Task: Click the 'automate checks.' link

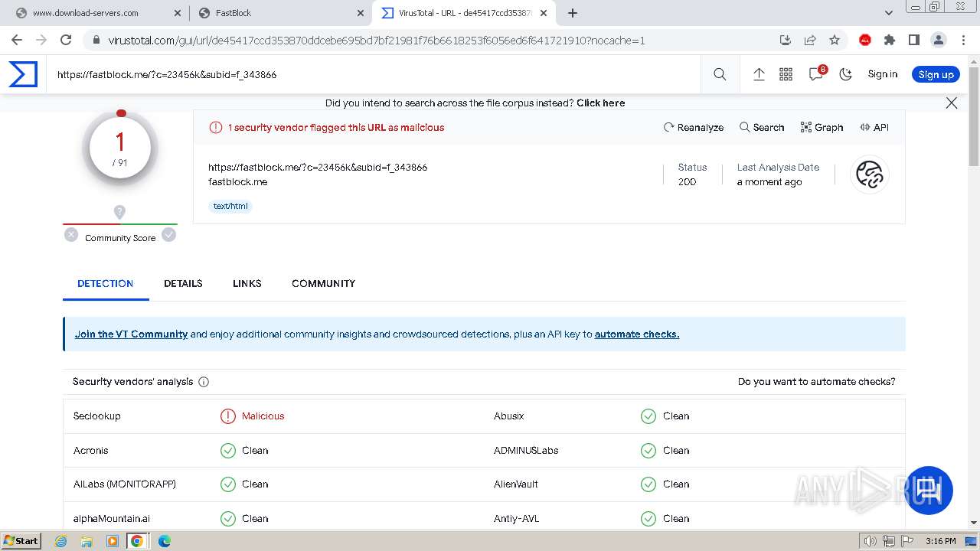Action: tap(637, 334)
